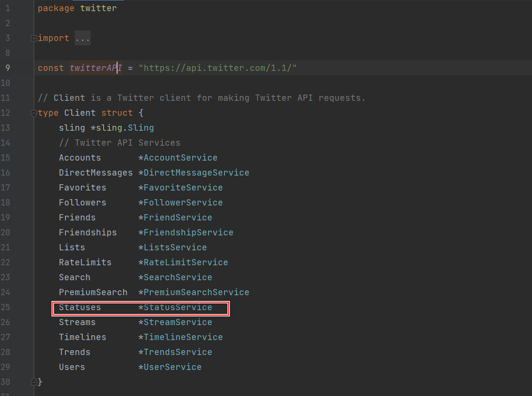Image resolution: width=532 pixels, height=396 pixels.
Task: Click the API URL string literal
Action: [x=217, y=68]
